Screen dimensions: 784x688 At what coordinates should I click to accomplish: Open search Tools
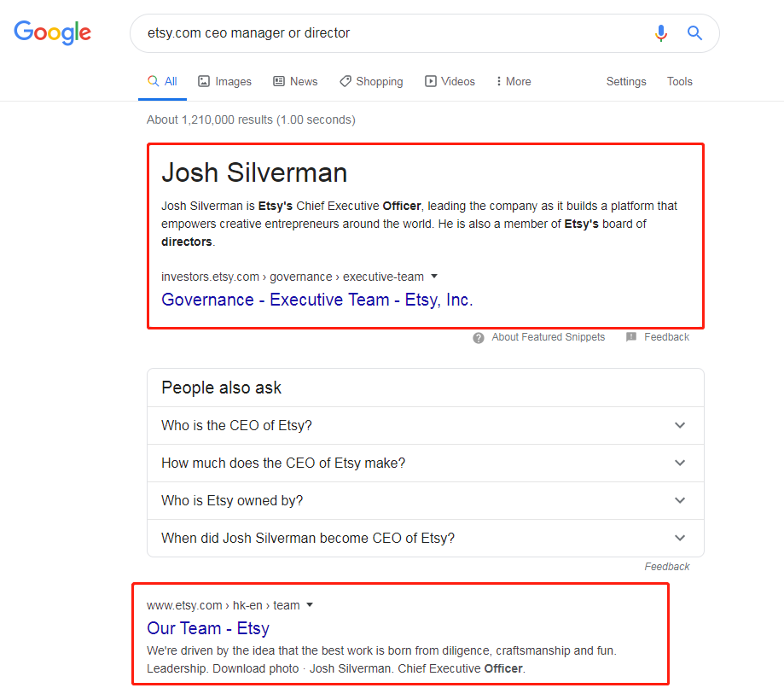click(x=680, y=82)
